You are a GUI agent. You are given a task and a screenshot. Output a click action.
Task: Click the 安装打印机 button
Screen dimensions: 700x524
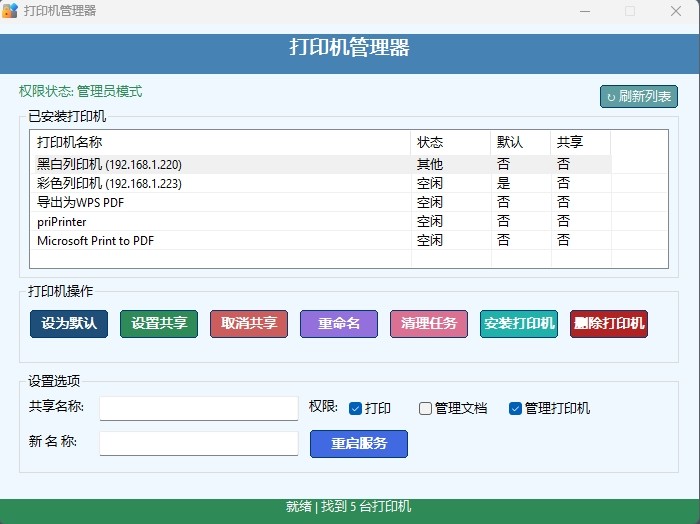(519, 324)
